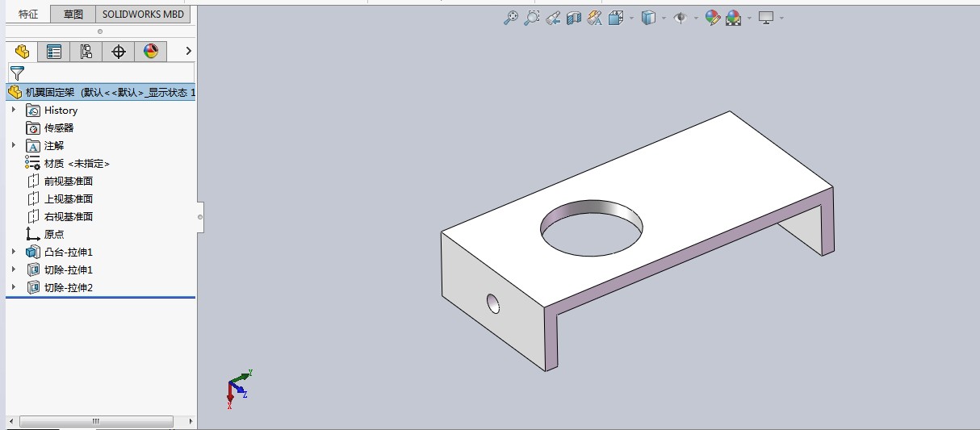Expand 切除-拉伸1 feature
The width and height of the screenshot is (980, 430).
(x=14, y=269)
